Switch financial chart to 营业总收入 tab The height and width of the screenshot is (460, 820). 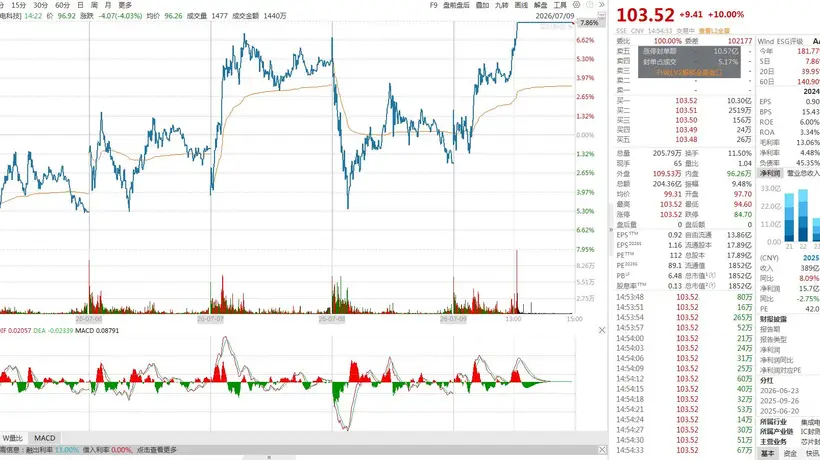[803, 173]
